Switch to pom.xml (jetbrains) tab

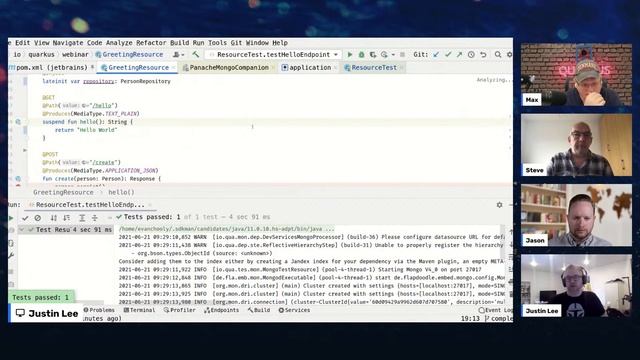[51, 67]
